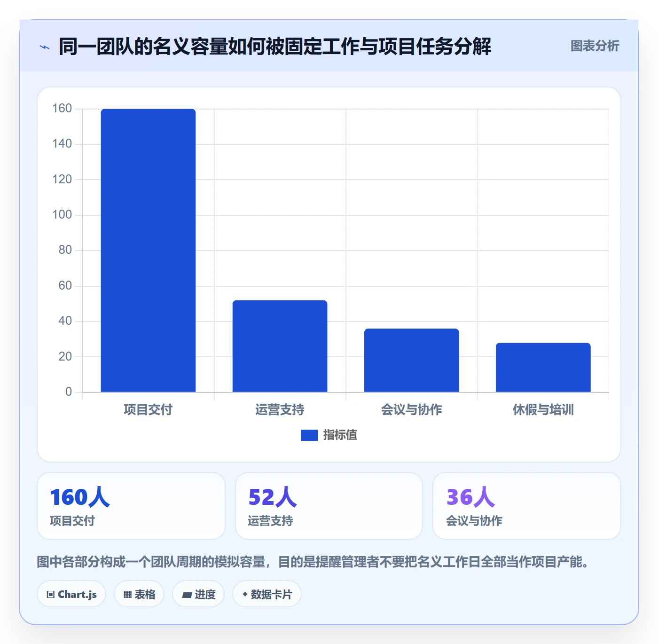Click the 100 y-axis tick label
This screenshot has height=644, width=658.
62,215
